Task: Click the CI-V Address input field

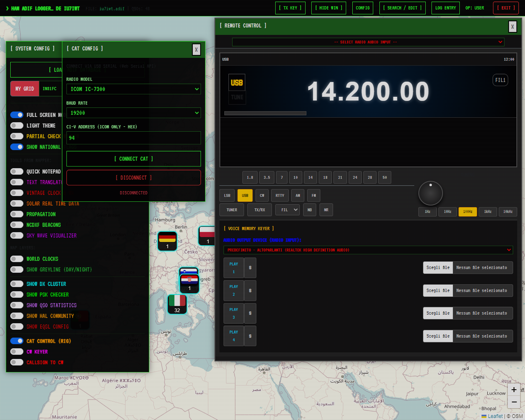Action: (x=133, y=138)
